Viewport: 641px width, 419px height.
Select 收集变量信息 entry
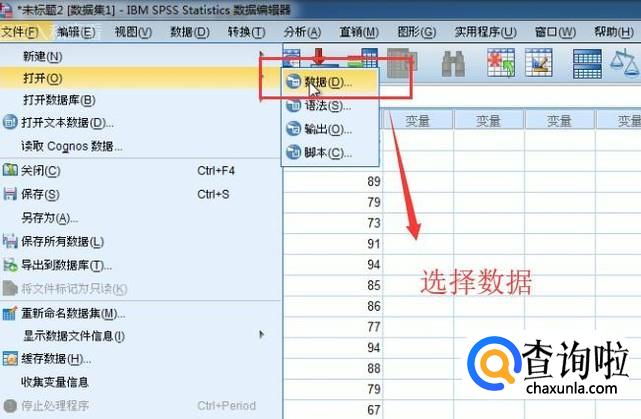141,382
